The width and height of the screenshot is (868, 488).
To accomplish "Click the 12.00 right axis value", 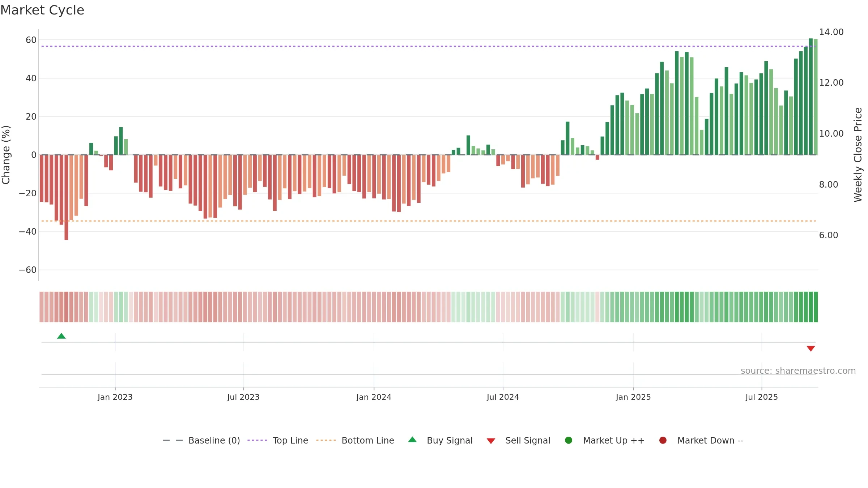I will 831,83.
